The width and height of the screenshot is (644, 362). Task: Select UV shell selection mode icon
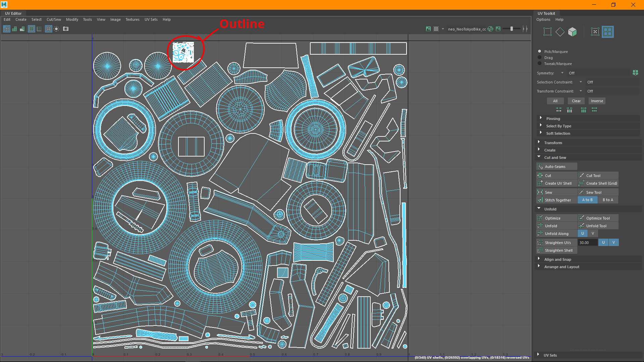coord(607,32)
